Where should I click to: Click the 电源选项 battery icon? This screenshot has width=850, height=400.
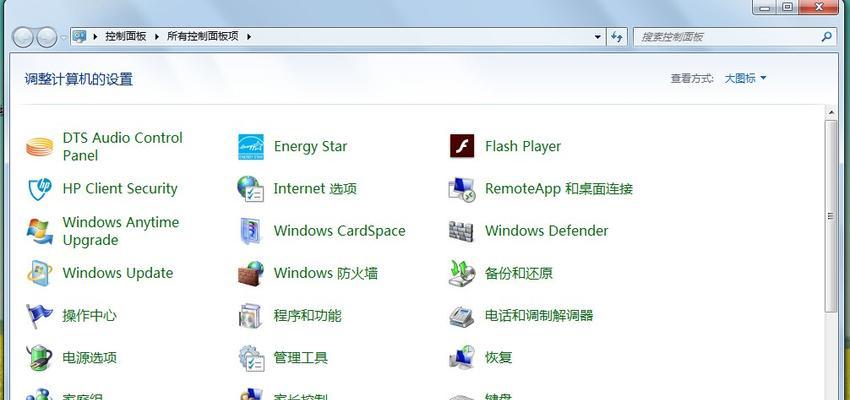pos(40,358)
